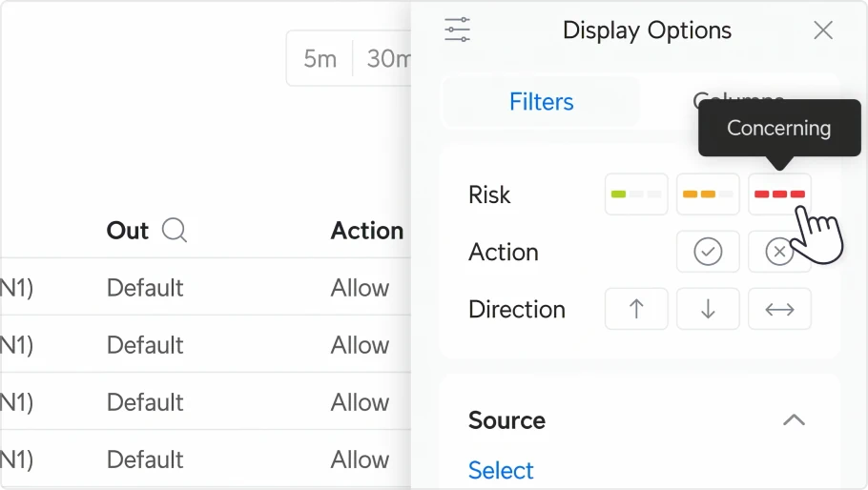Close the Display Options panel

(823, 31)
